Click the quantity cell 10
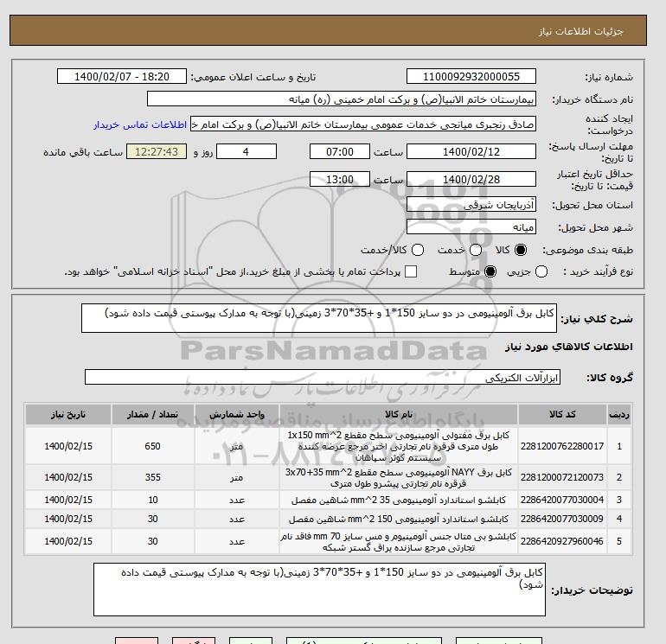 (152, 500)
